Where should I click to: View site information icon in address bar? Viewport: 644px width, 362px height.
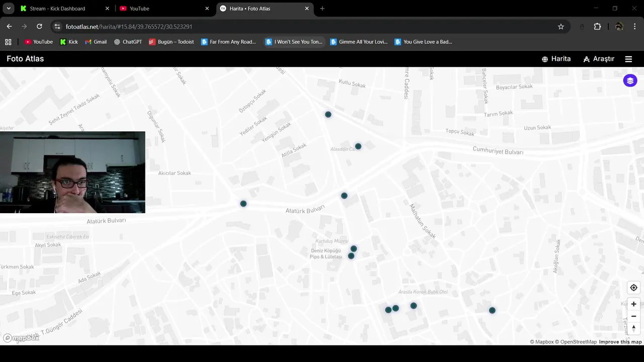(57, 27)
